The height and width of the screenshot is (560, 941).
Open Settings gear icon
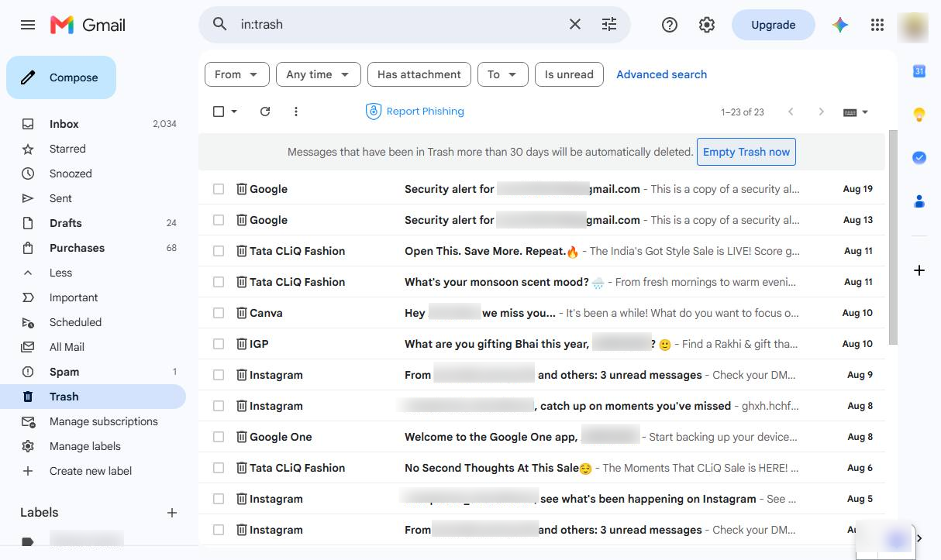pos(707,25)
